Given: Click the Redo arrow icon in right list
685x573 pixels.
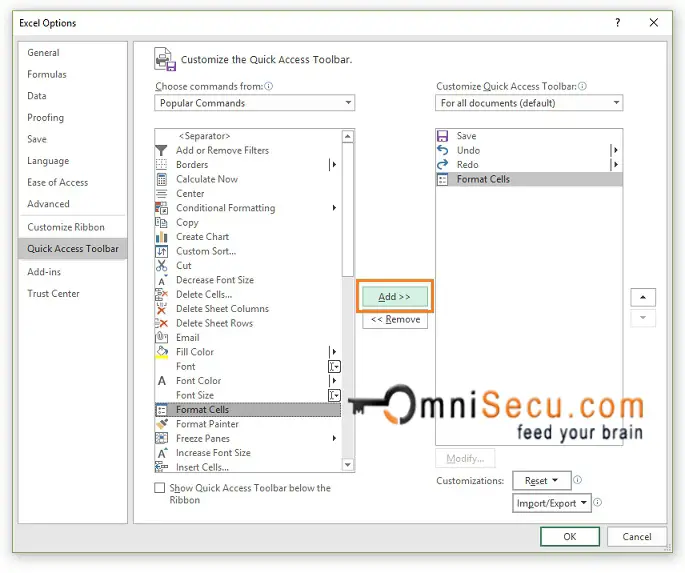Looking at the screenshot, I should pyautogui.click(x=443, y=165).
